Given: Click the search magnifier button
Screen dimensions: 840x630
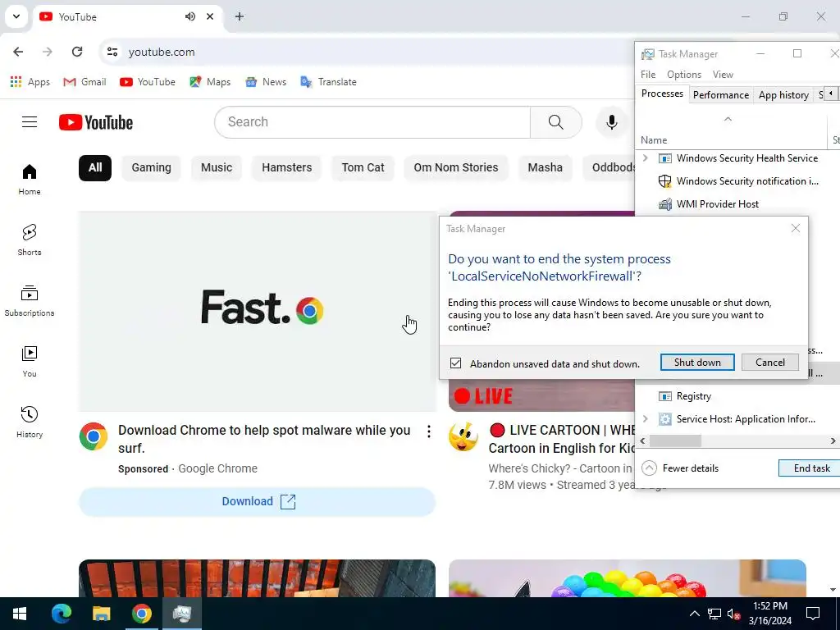Looking at the screenshot, I should 555,122.
